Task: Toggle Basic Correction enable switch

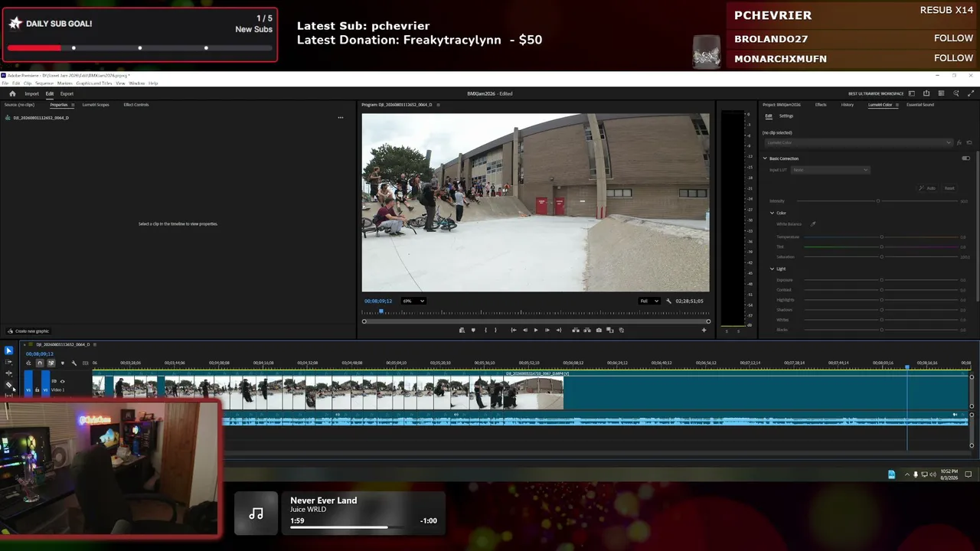Action: click(965, 158)
